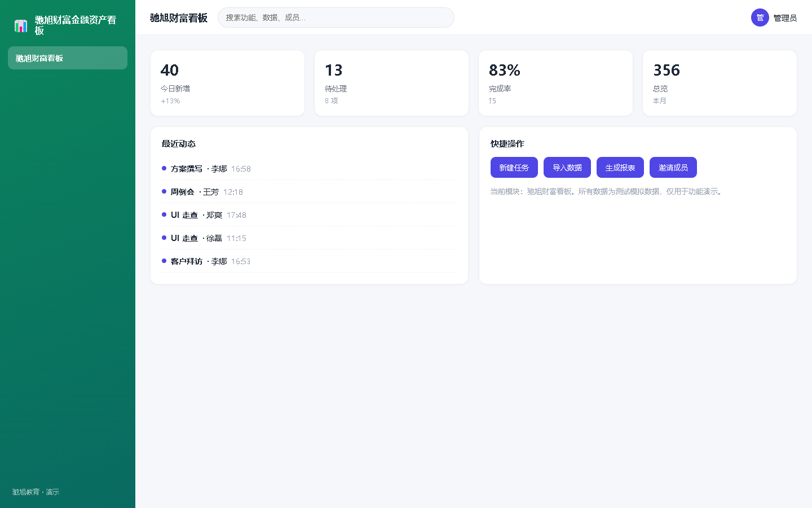Open the 完成率 card showing 83%
This screenshot has width=812, height=508.
[555, 83]
